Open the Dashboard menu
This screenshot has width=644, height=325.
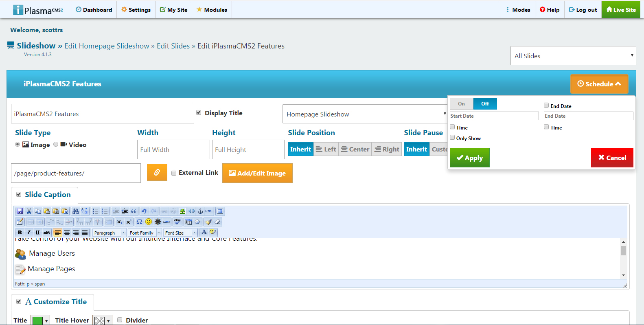coord(94,10)
